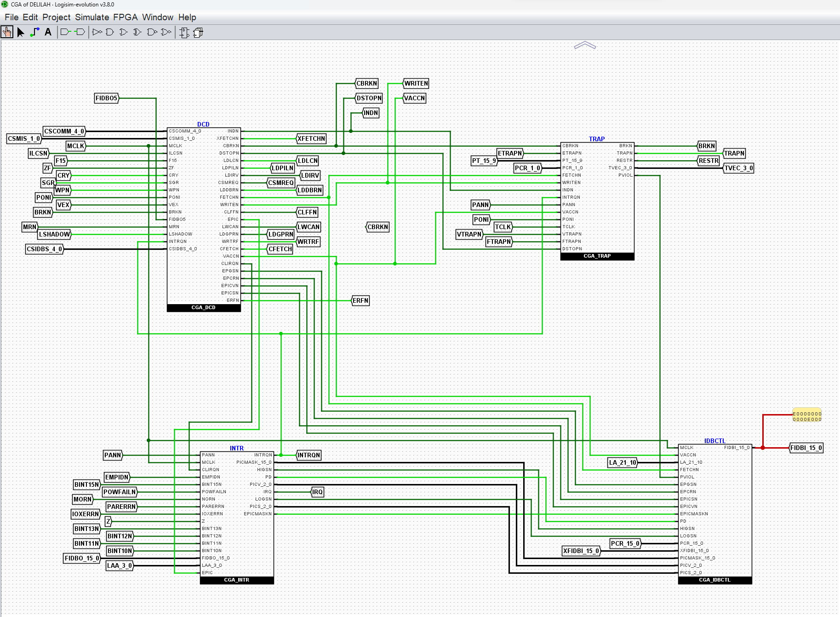Toggle the BRKN input pin
The height and width of the screenshot is (617, 840).
tap(42, 212)
